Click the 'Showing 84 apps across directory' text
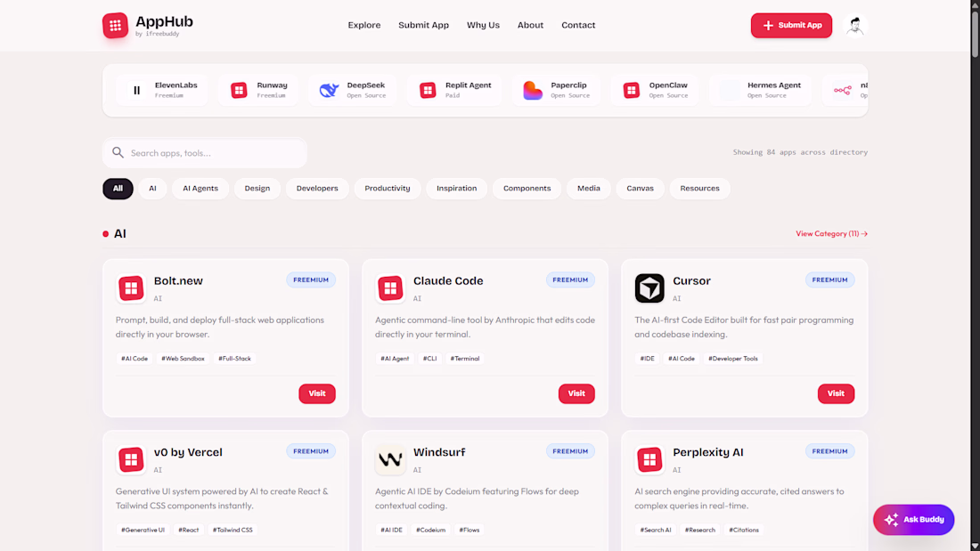This screenshot has height=551, width=980. (x=800, y=152)
